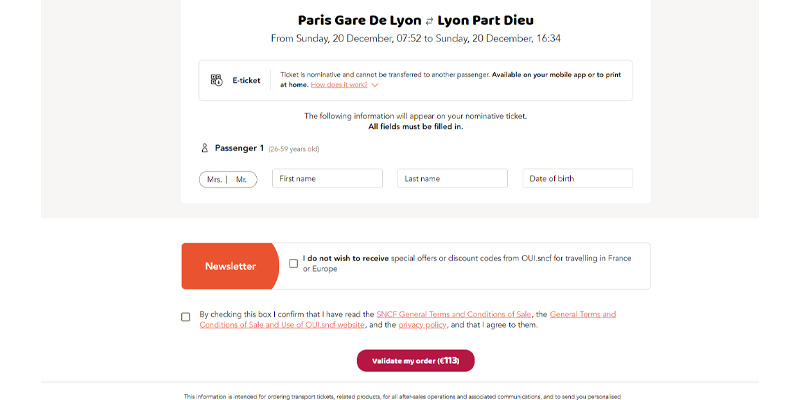The width and height of the screenshot is (800, 400).
Task: Click the E-ticket QR code icon
Action: click(216, 80)
